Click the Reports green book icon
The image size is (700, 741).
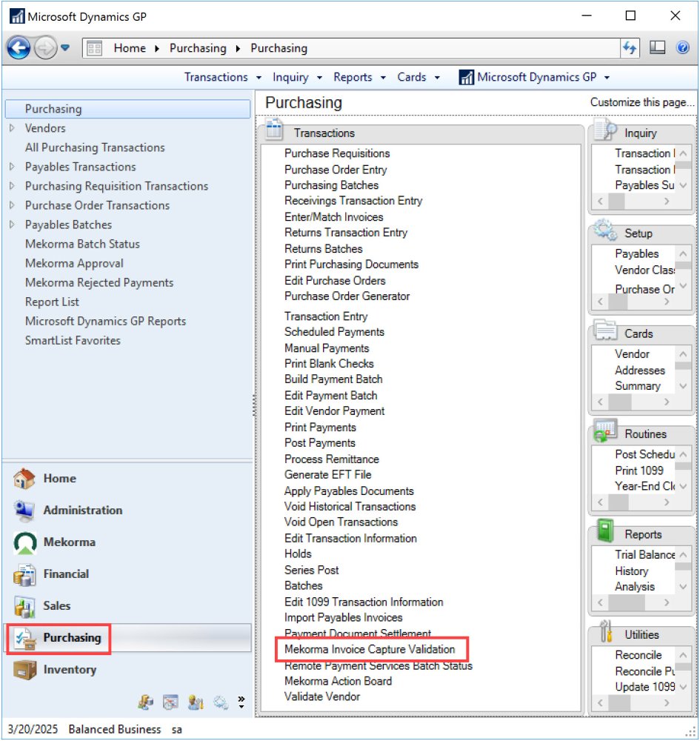click(x=605, y=531)
